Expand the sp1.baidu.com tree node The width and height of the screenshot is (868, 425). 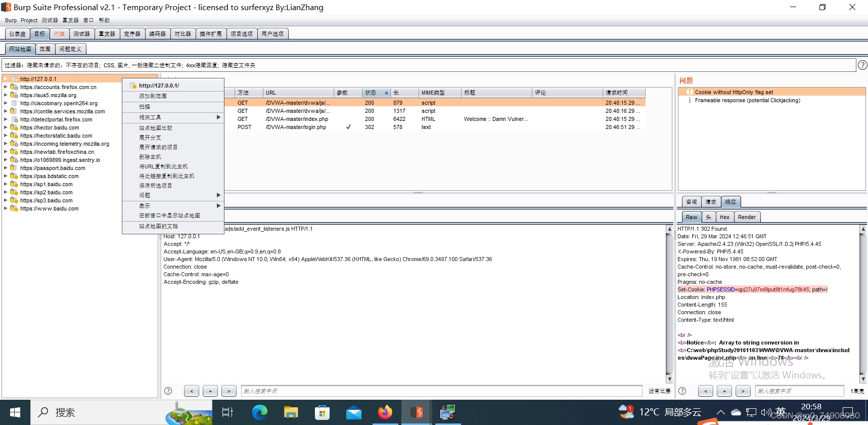click(6, 184)
